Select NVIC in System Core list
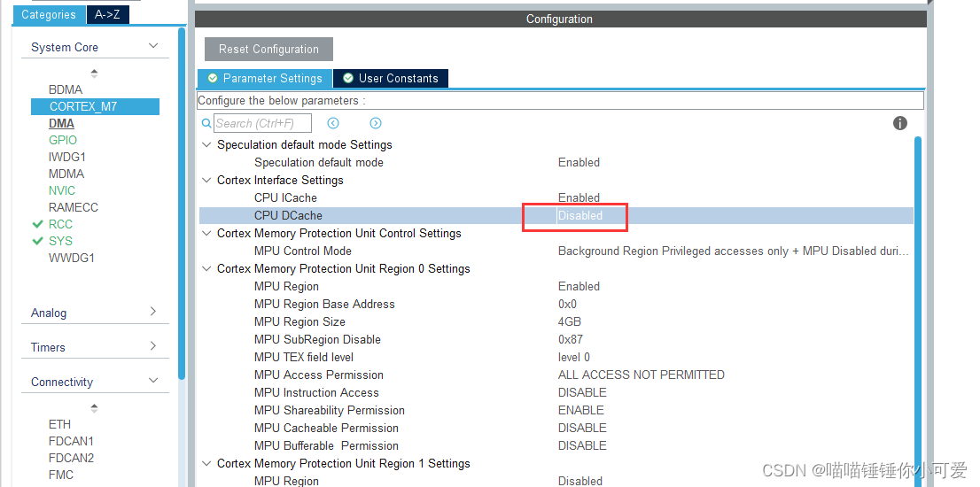 click(62, 191)
